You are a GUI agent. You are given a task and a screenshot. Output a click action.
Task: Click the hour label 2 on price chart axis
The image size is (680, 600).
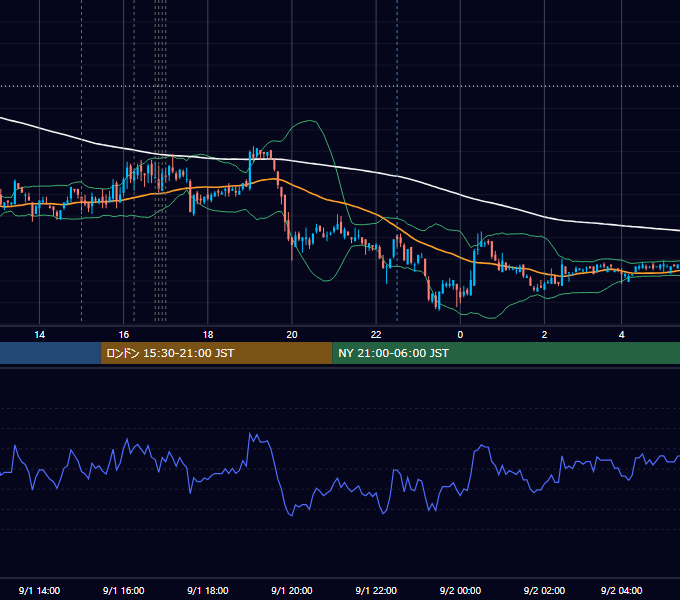point(544,335)
